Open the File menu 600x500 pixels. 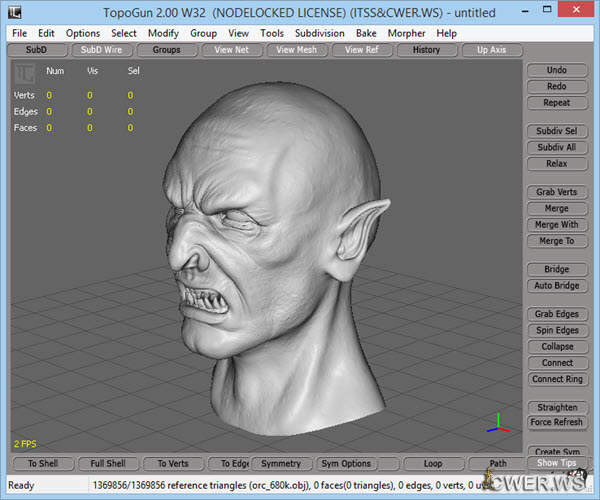[19, 33]
